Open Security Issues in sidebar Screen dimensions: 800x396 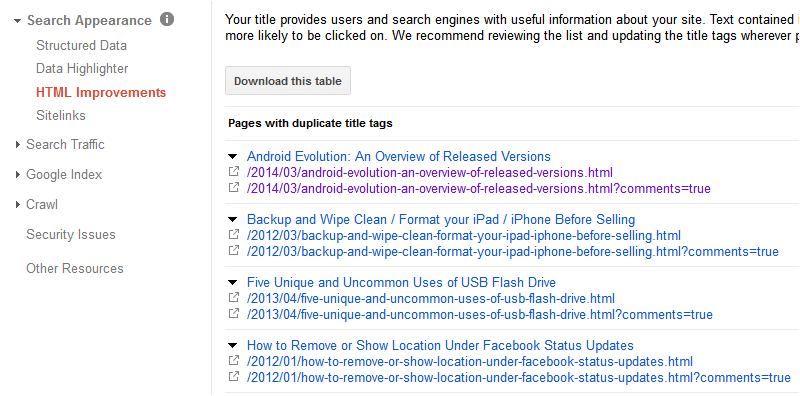(x=71, y=235)
